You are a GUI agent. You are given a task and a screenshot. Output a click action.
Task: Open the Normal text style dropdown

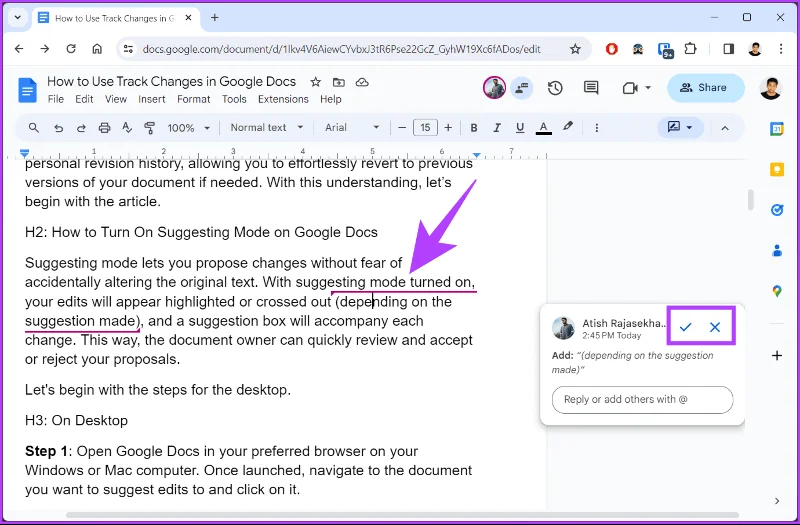[x=266, y=128]
